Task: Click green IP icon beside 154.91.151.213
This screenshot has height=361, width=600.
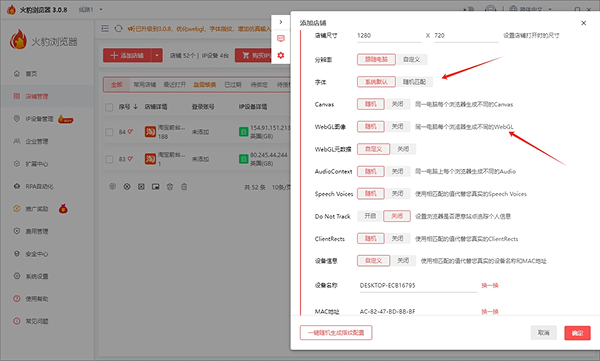Action: (243, 132)
